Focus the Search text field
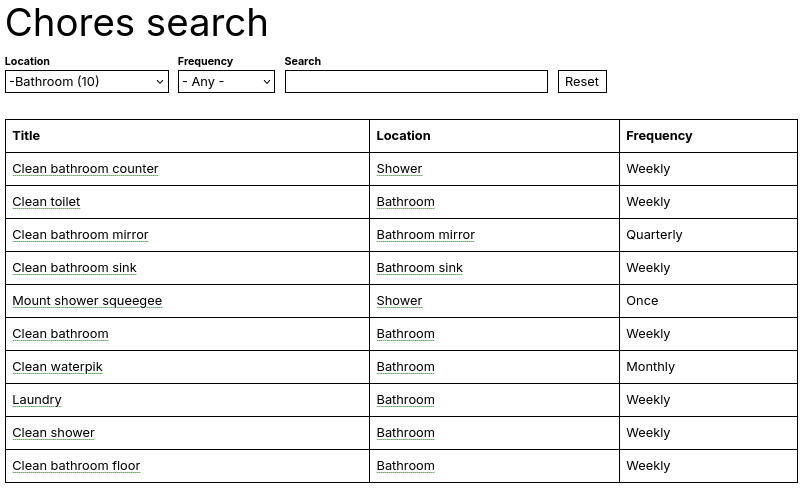This screenshot has width=805, height=491. coord(416,82)
